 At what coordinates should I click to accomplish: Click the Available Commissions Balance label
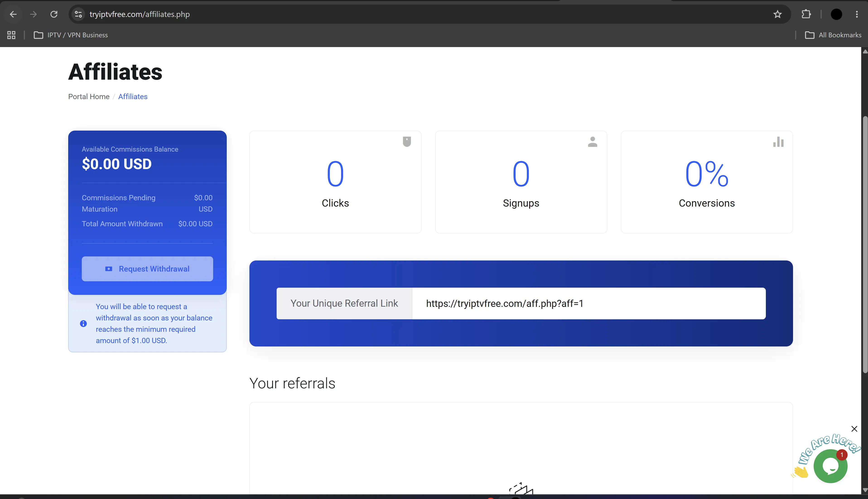tap(130, 149)
